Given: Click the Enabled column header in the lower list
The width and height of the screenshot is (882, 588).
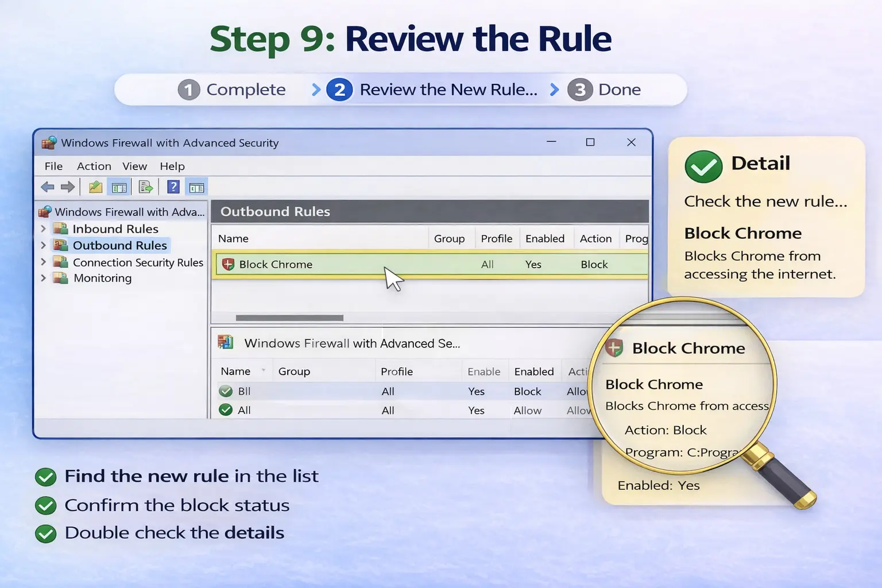Looking at the screenshot, I should pyautogui.click(x=534, y=372).
